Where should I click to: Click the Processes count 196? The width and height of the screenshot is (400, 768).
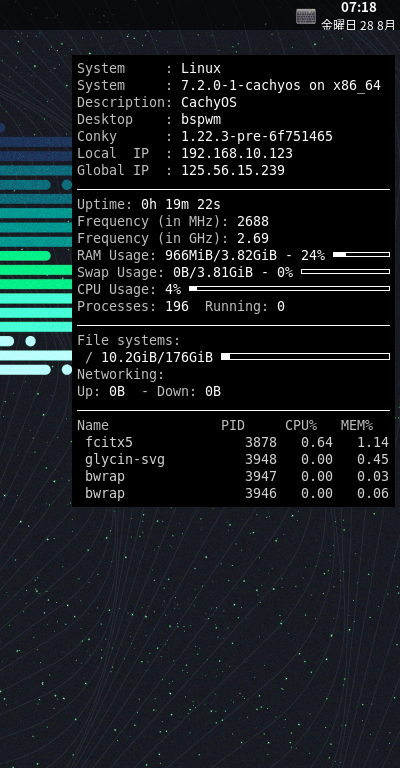point(177,307)
